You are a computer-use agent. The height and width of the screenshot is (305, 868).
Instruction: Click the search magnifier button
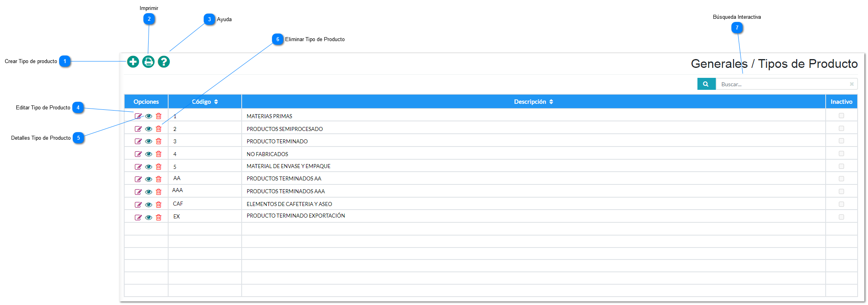click(706, 84)
